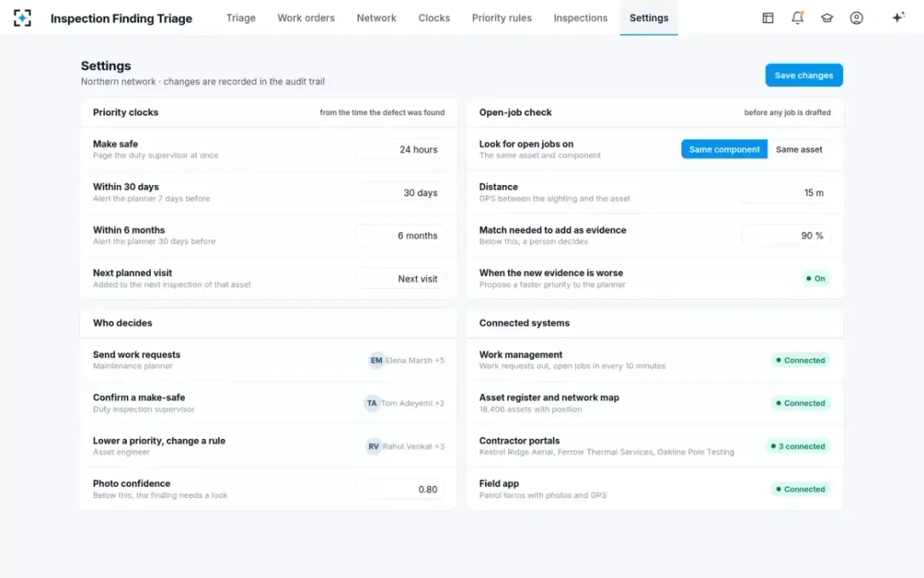Click '18,406 assets with position' text
The height and width of the screenshot is (578, 924).
pyautogui.click(x=531, y=409)
